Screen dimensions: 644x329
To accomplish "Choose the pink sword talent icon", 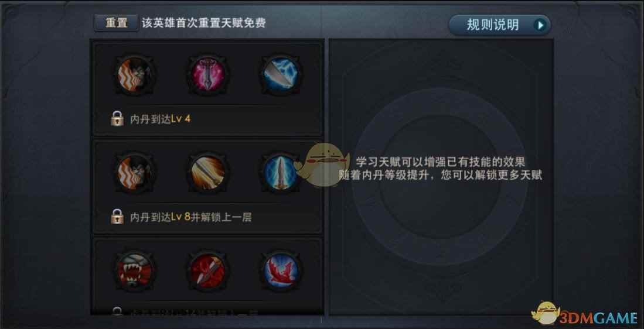I will click(208, 76).
